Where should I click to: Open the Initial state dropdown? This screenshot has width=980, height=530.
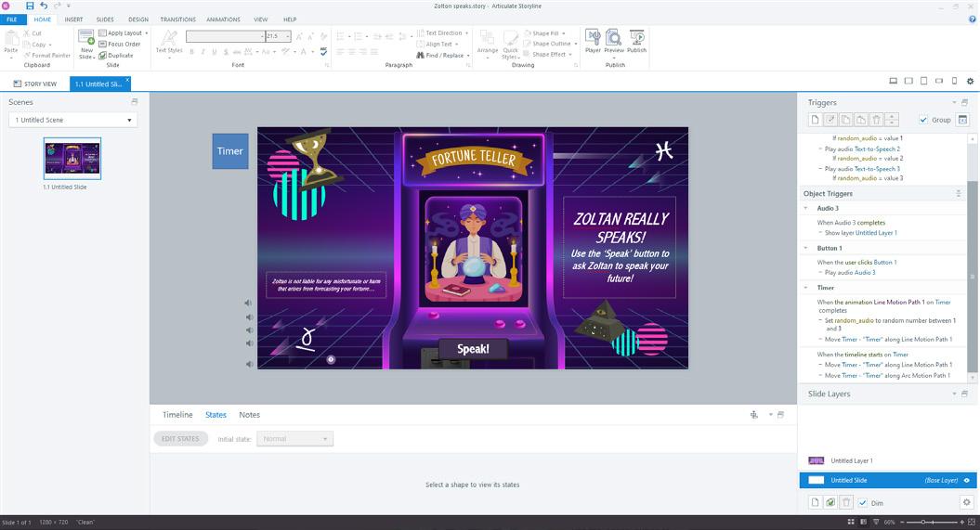[295, 439]
